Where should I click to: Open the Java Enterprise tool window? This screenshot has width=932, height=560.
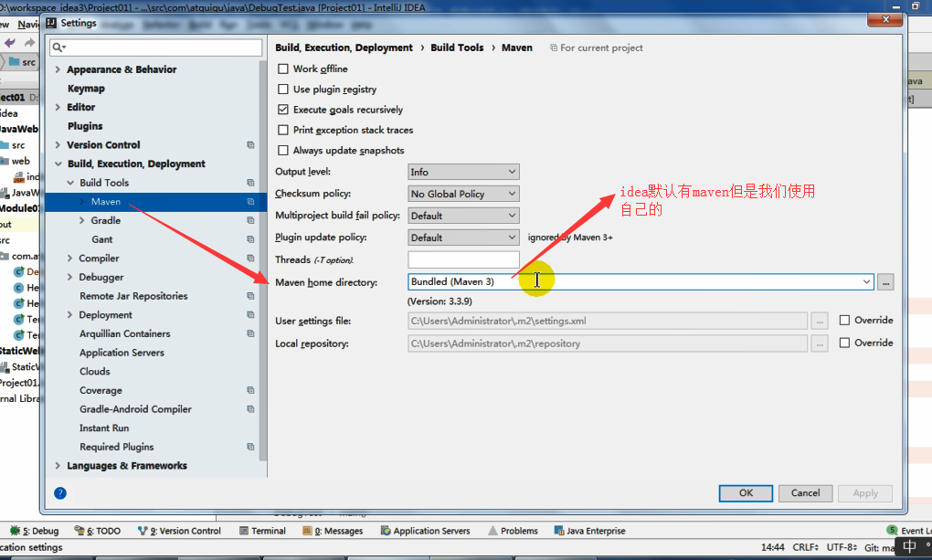point(589,531)
